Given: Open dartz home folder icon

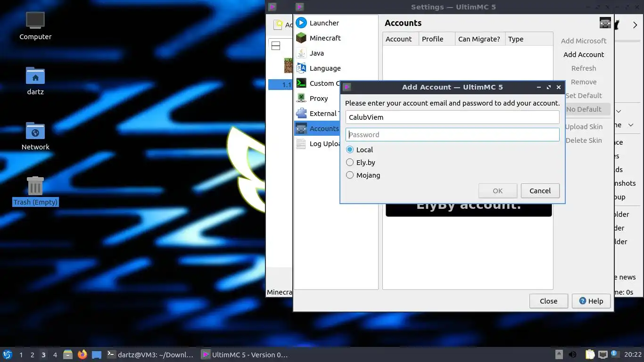Looking at the screenshot, I should [35, 81].
